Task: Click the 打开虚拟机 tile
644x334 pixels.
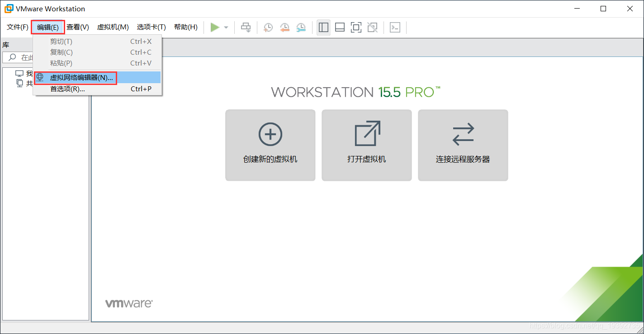Action: [367, 145]
